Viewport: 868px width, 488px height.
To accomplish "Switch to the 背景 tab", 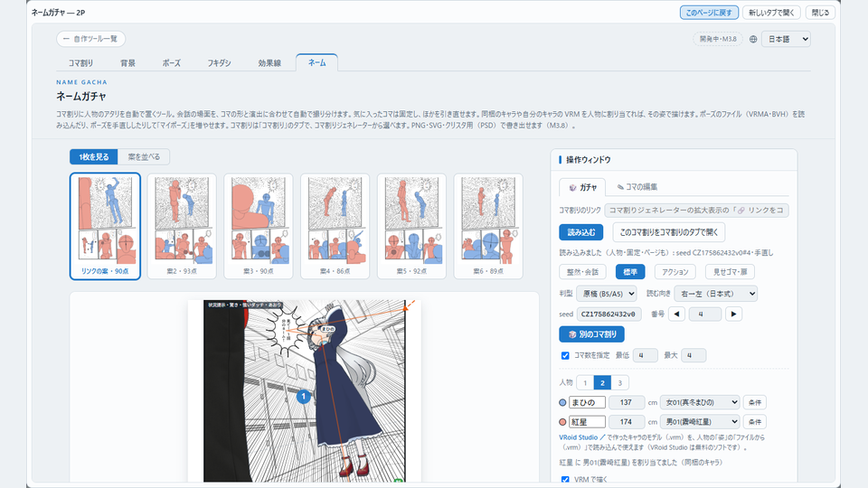I will (x=127, y=63).
